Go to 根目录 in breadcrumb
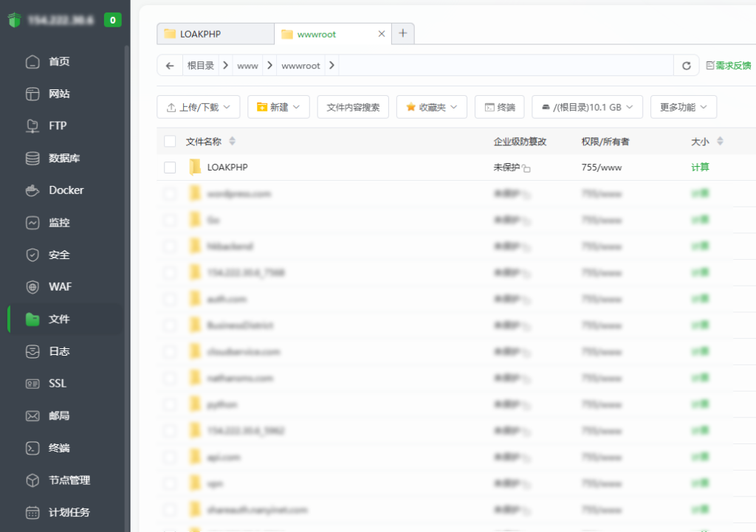Screen dimensions: 756x532 201,66
